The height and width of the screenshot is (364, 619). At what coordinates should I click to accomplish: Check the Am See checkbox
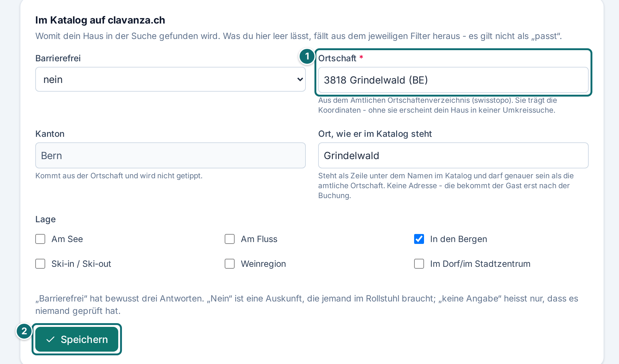click(40, 239)
